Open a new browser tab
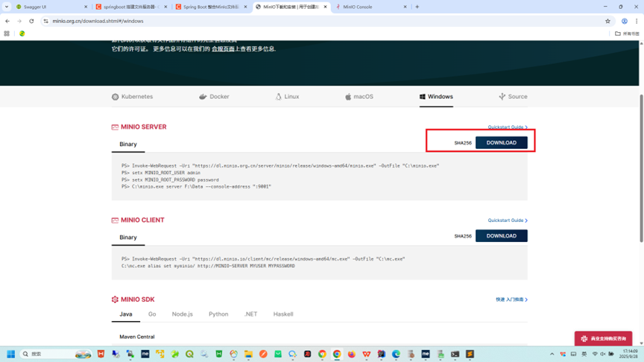The image size is (644, 362). pyautogui.click(x=417, y=7)
